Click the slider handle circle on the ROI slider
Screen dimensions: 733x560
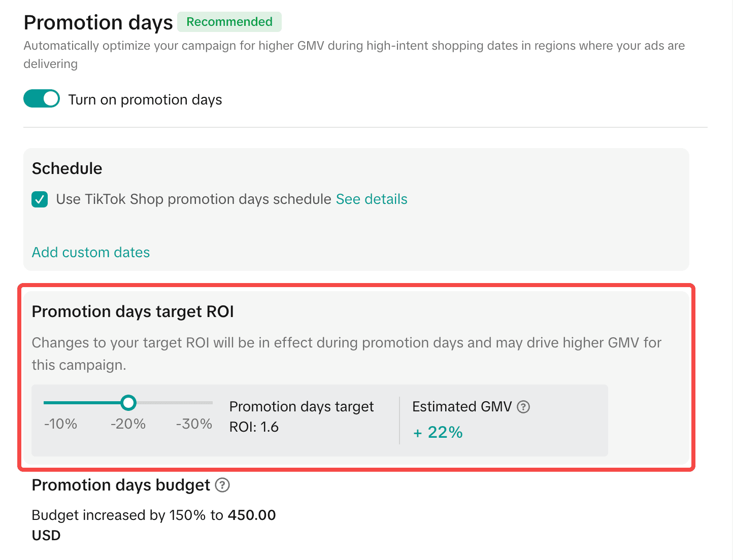[x=129, y=403]
